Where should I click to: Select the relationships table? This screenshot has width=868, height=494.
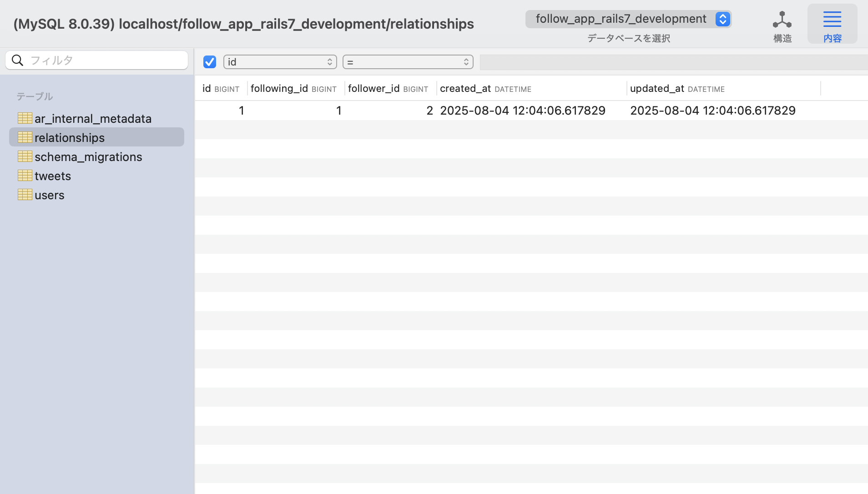[x=96, y=137]
